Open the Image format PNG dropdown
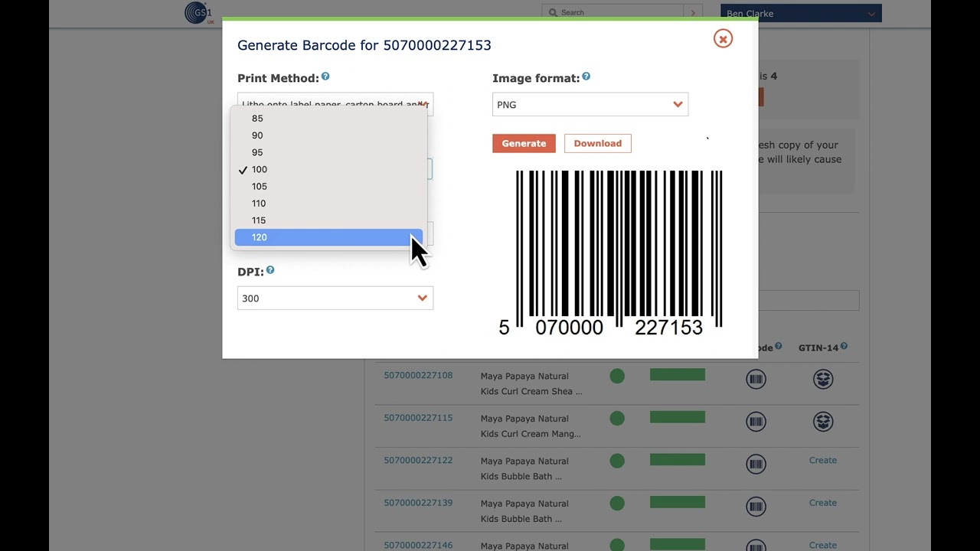 point(590,105)
